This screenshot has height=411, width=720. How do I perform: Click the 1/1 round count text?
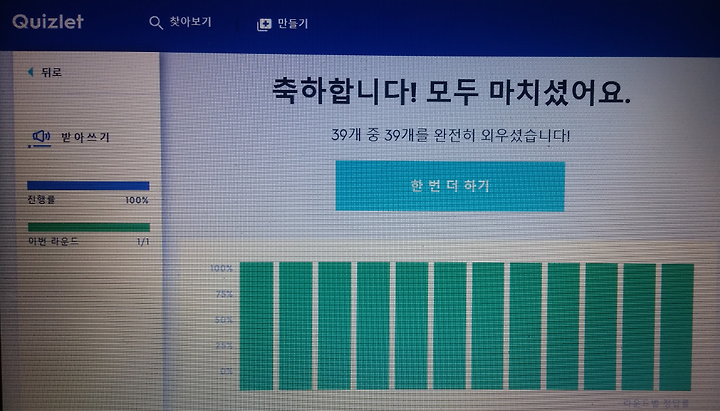coord(143,242)
